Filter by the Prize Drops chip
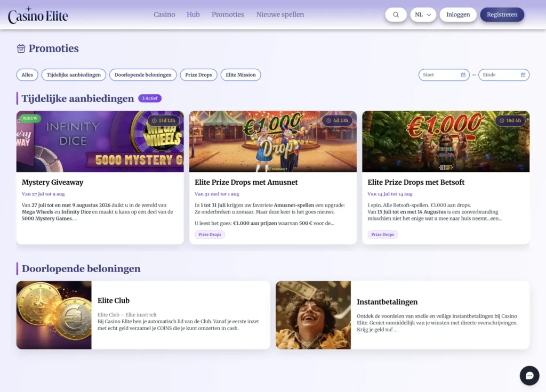546x392 pixels. click(198, 75)
